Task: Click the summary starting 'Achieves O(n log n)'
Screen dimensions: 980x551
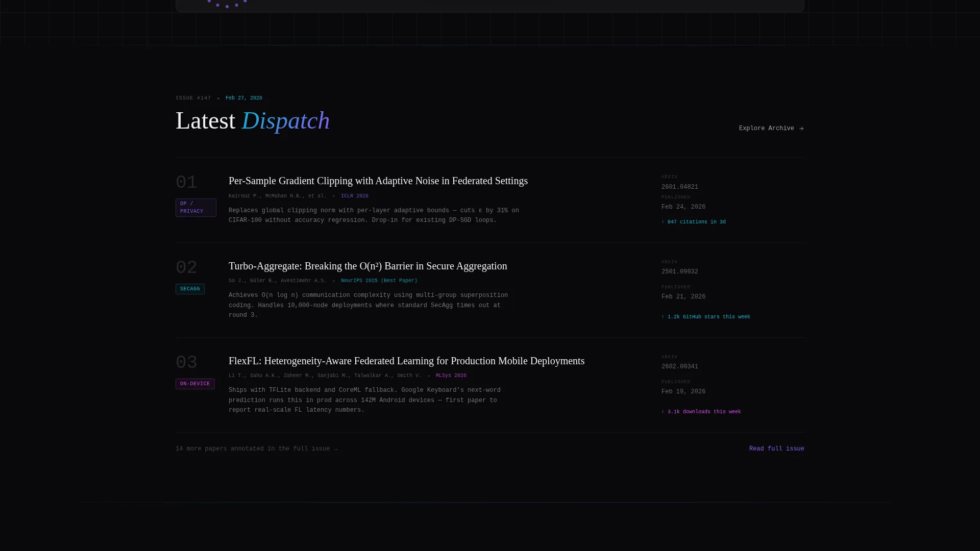Action: [369, 305]
